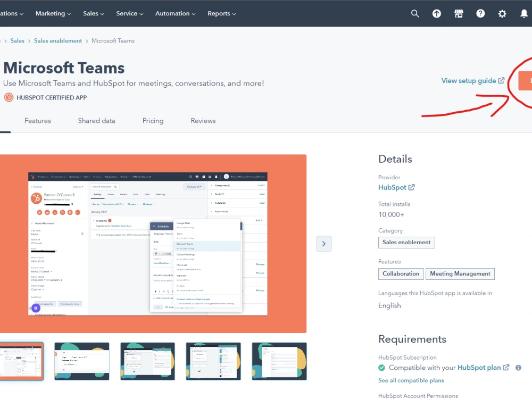
Task: Select the fifth screenshot thumbnail
Action: [279, 361]
